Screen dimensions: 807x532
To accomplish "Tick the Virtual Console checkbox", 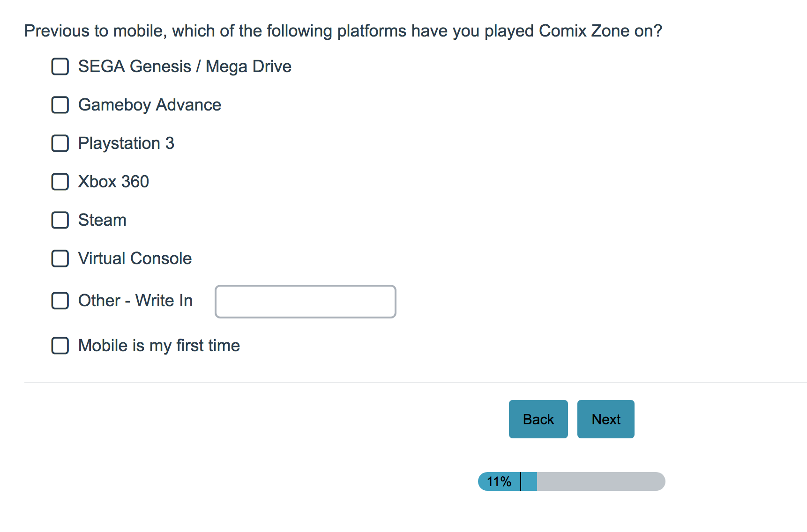I will [x=60, y=259].
